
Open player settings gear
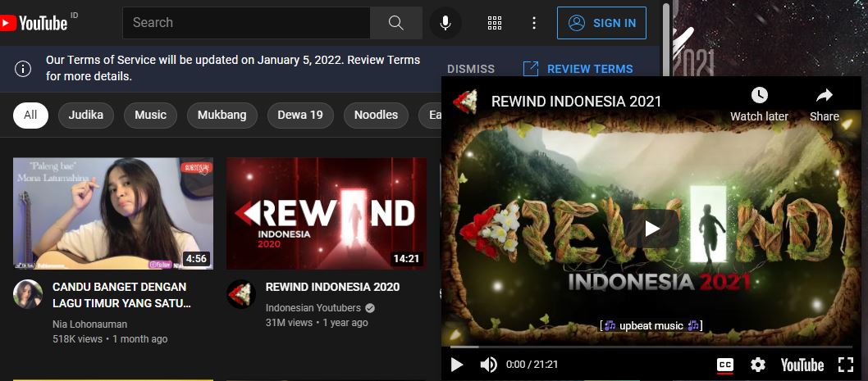(758, 365)
